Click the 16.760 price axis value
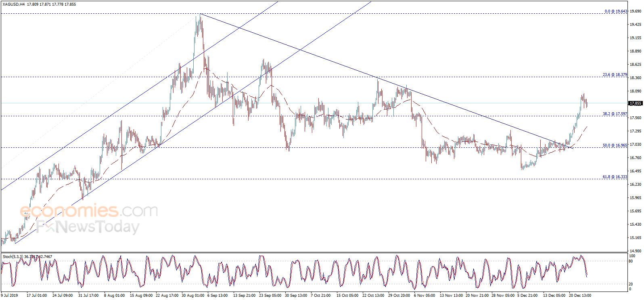Viewport: 644px width, 300px height. pyautogui.click(x=636, y=158)
